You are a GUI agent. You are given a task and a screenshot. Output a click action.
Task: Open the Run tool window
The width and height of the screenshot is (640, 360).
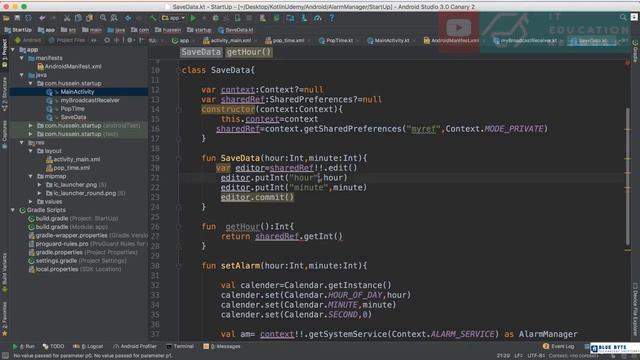(x=24, y=346)
